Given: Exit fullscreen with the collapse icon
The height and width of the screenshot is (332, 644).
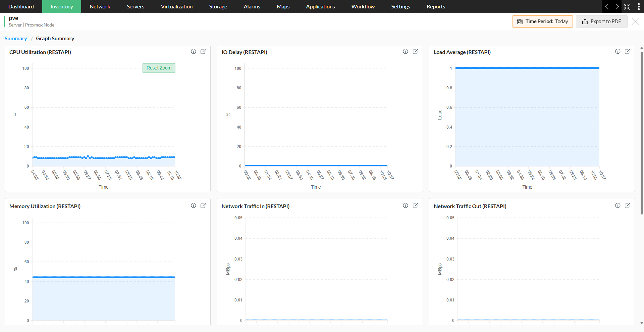Looking at the screenshot, I should 627,7.
